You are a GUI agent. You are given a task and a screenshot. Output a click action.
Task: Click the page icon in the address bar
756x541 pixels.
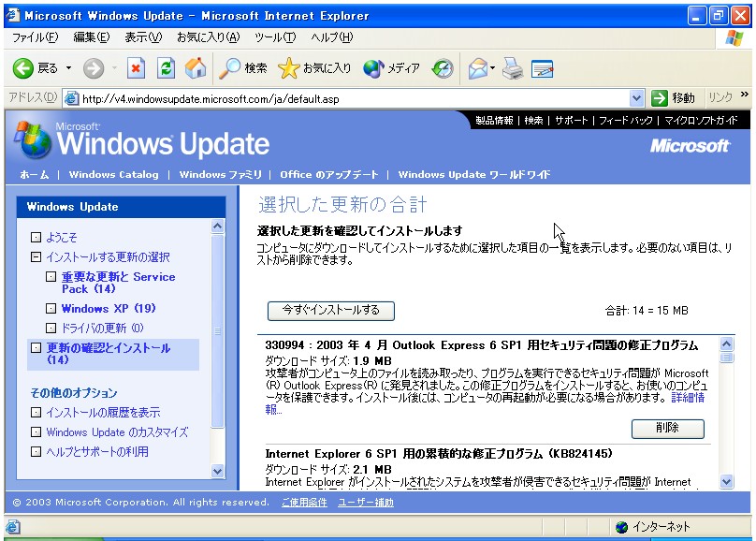tap(71, 98)
